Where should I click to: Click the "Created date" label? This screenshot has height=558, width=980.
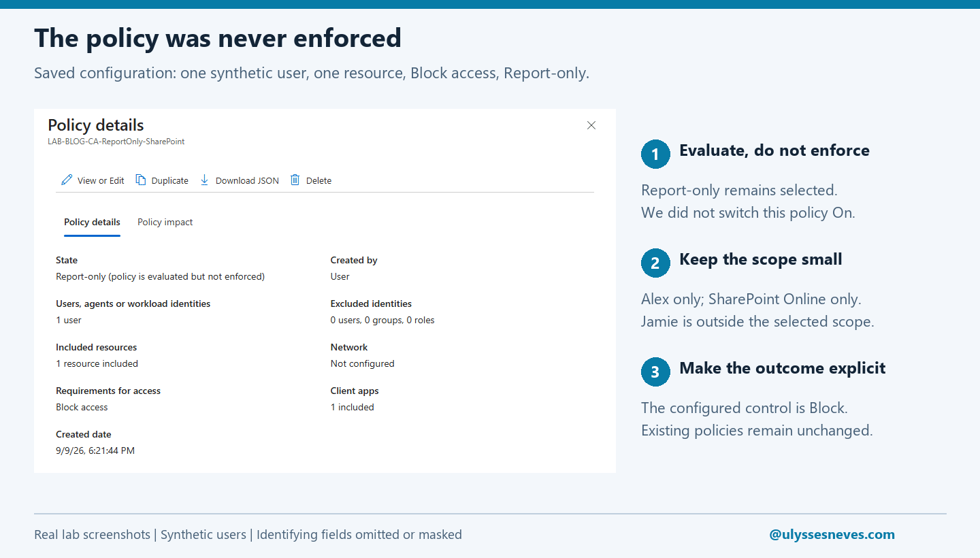pos(83,434)
